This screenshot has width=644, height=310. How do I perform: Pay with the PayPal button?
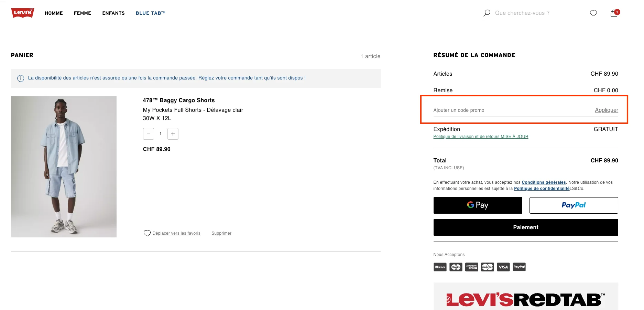point(574,205)
